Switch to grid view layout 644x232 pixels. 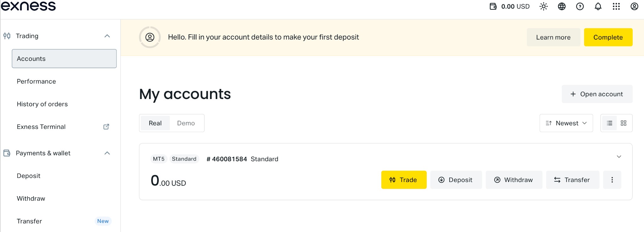click(624, 123)
